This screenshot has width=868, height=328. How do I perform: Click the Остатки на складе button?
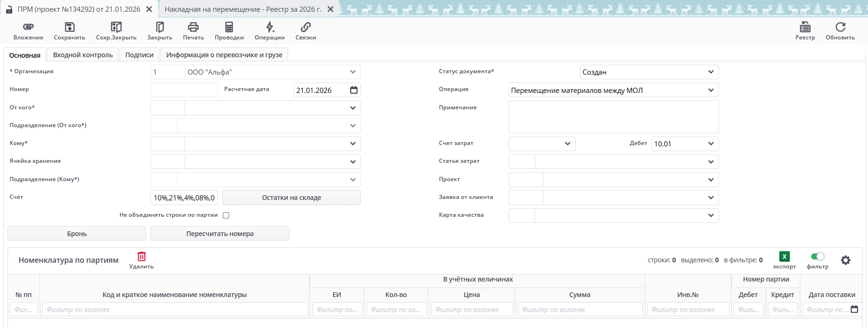291,198
